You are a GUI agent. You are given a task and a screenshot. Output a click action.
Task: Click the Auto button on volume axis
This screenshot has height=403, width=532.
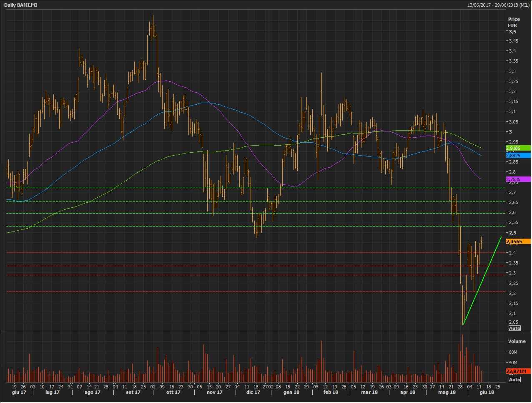coord(514,379)
